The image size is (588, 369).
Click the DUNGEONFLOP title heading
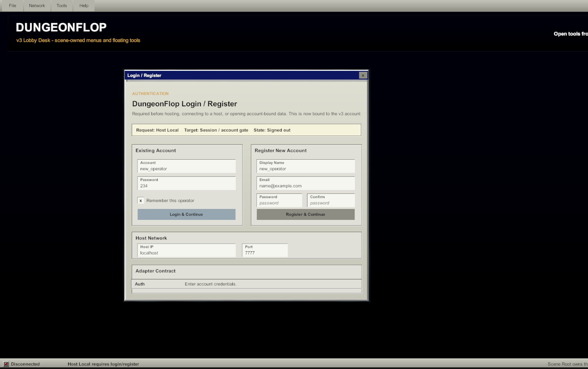click(61, 27)
